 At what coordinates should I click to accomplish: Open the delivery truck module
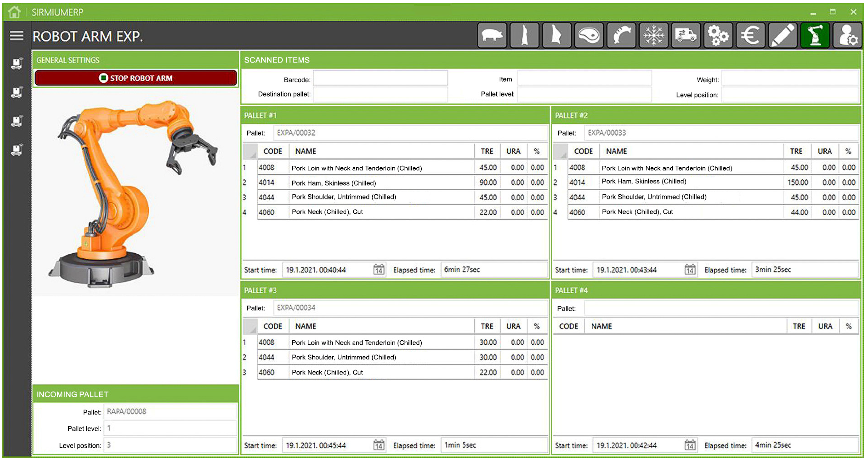(686, 35)
